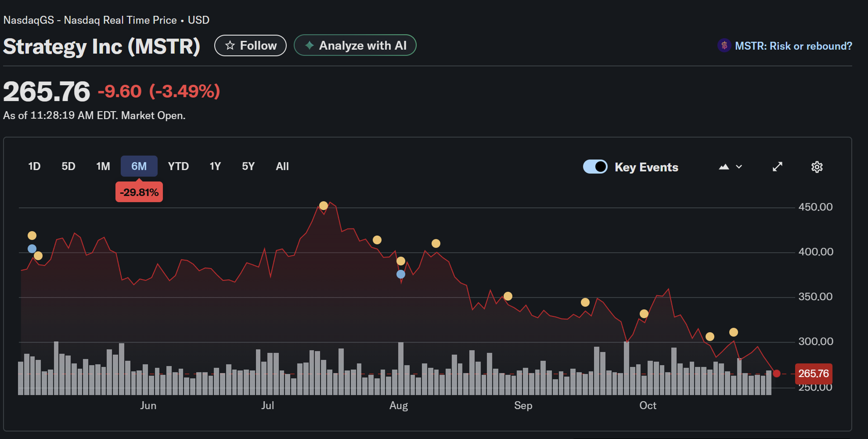Click the key event marker at the July peak
Screen dimensions: 868x439
323,206
